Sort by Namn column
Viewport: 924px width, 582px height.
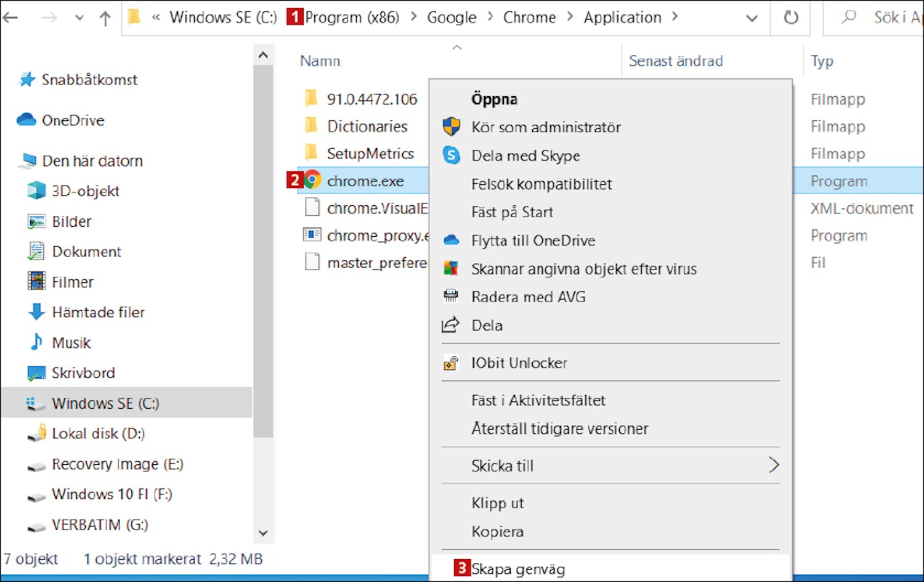(x=320, y=61)
